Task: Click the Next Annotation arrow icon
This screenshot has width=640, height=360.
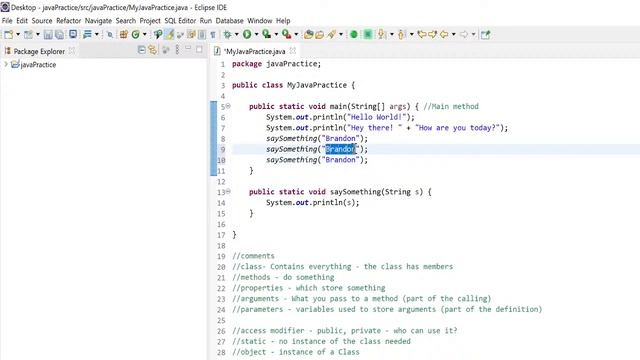Action: (x=382, y=35)
